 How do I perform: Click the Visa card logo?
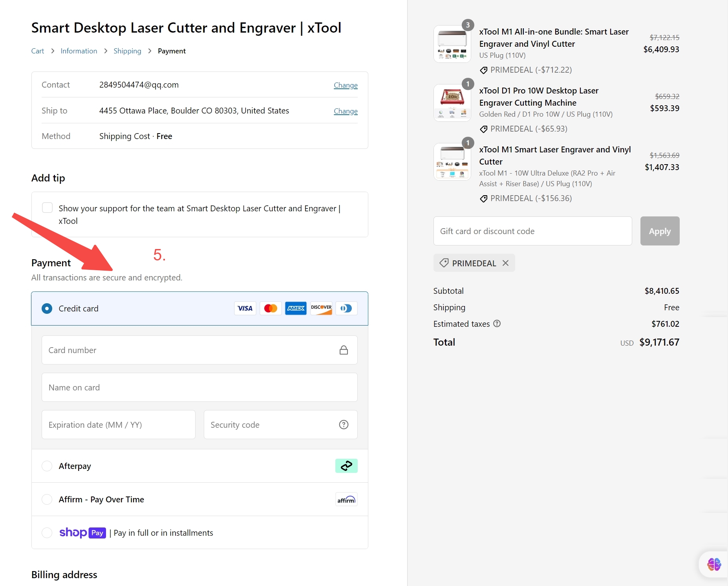pos(245,308)
